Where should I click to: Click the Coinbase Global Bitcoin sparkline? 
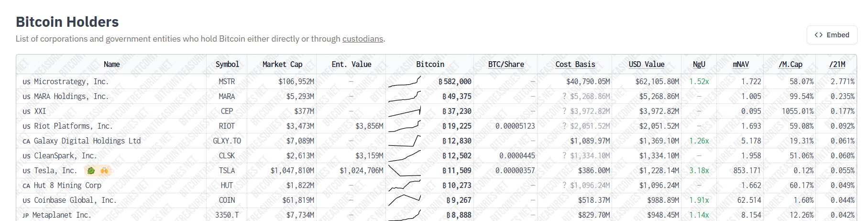405,200
